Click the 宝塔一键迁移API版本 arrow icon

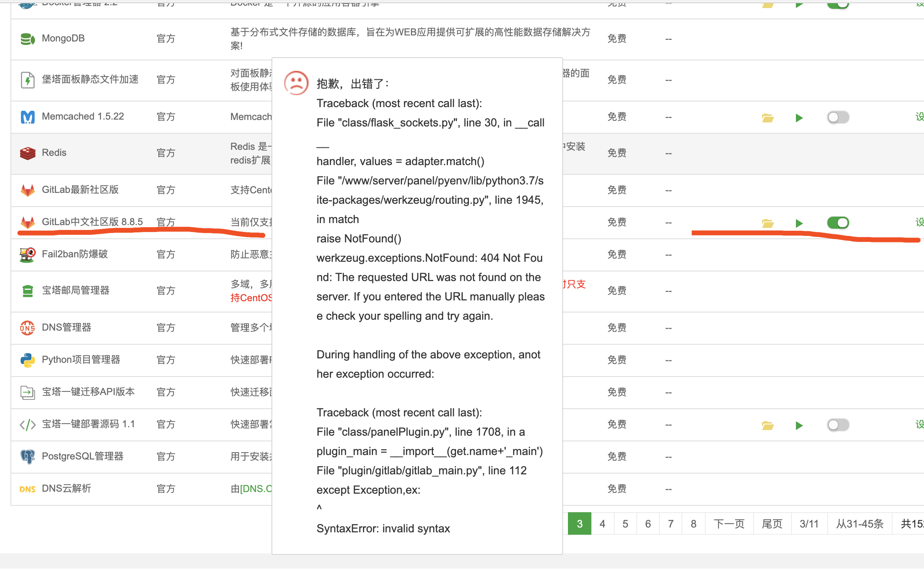point(27,392)
